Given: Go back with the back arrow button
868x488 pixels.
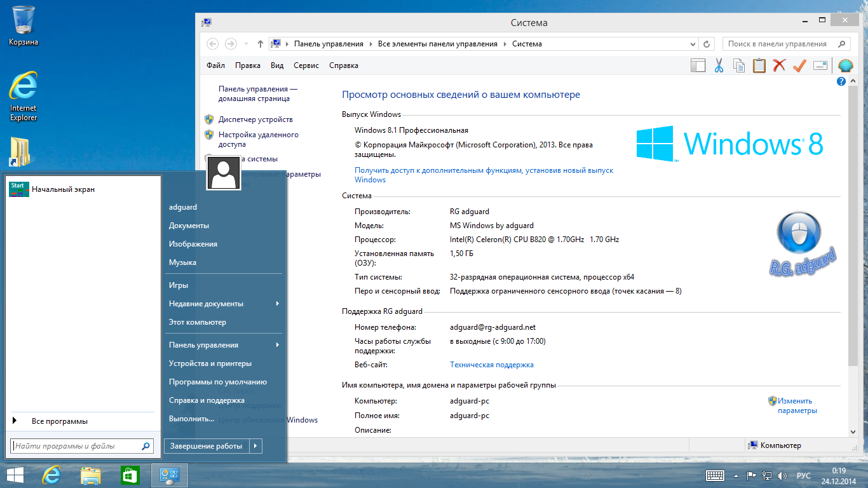Looking at the screenshot, I should 213,44.
